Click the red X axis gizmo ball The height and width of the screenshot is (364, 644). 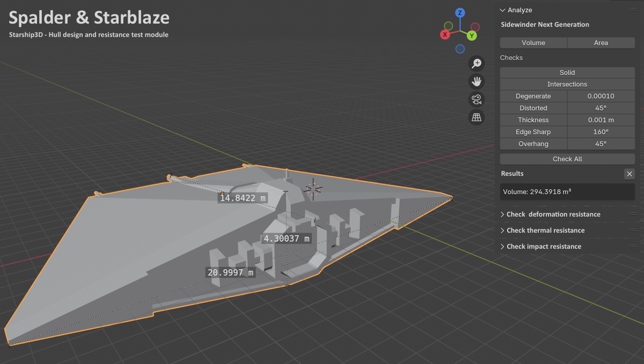[x=445, y=35]
